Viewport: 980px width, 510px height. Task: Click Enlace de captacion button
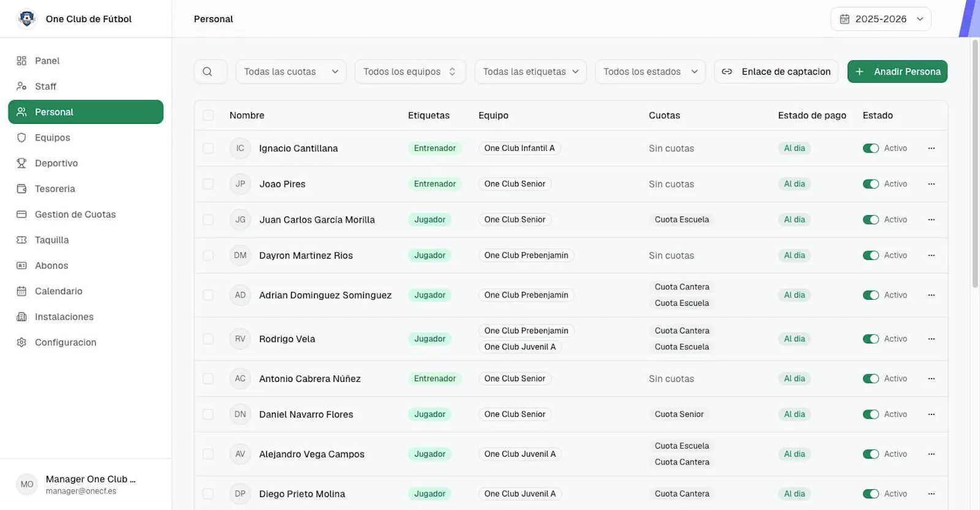pos(777,72)
